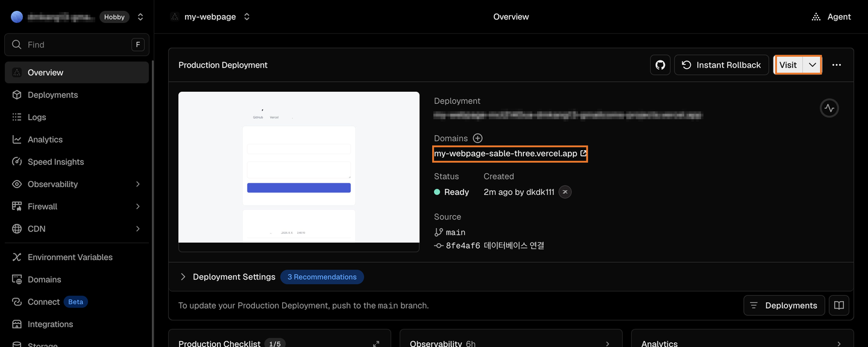Open my-webpage-sable-three.vercel.app domain link
Screen dimensions: 868x347
511,154
